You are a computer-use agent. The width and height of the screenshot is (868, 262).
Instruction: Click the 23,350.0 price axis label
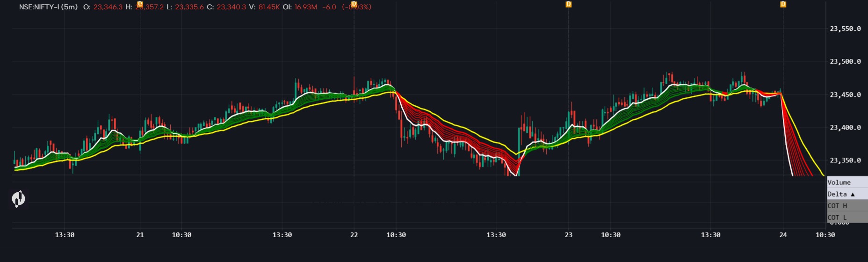[845, 160]
